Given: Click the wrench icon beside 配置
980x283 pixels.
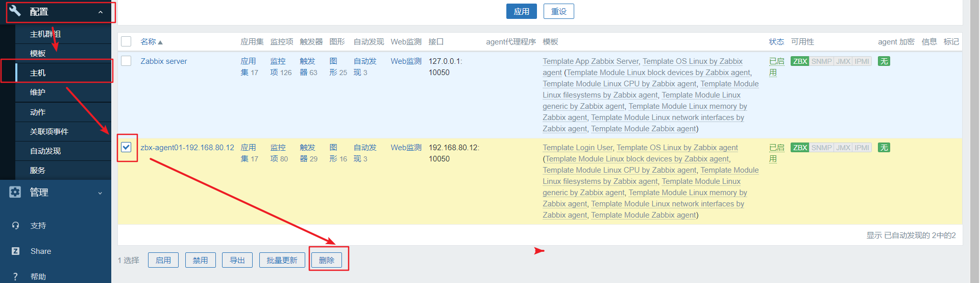Looking at the screenshot, I should [x=15, y=11].
